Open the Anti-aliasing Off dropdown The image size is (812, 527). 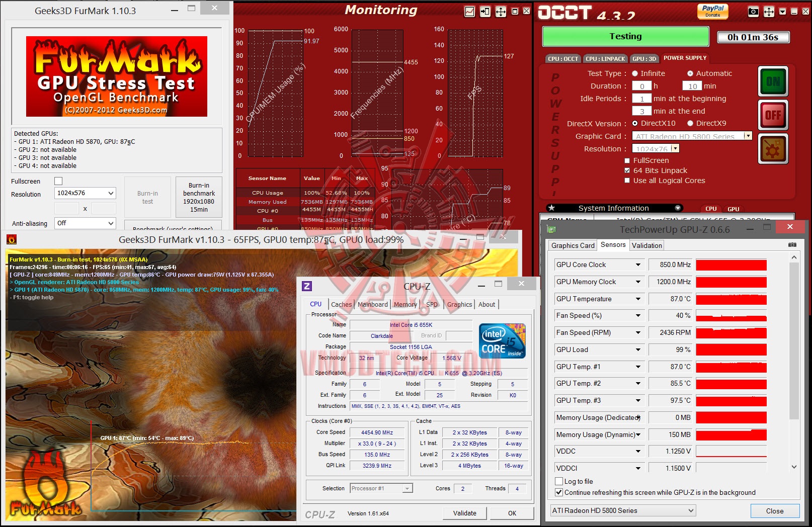coord(85,223)
